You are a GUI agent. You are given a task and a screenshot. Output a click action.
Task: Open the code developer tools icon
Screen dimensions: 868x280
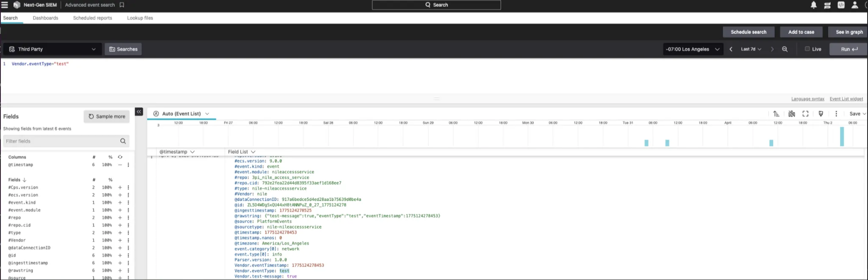tap(841, 5)
